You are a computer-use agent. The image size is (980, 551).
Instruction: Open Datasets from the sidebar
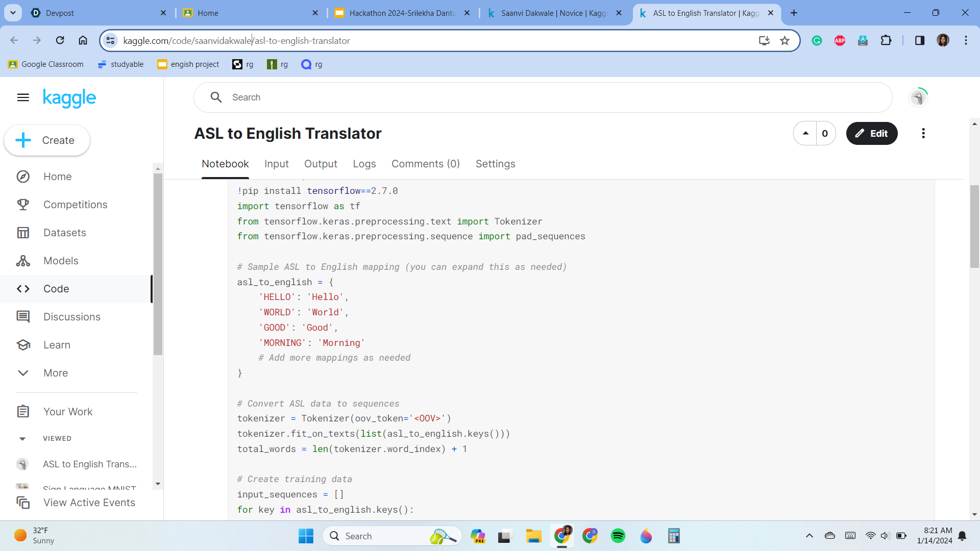coord(64,233)
